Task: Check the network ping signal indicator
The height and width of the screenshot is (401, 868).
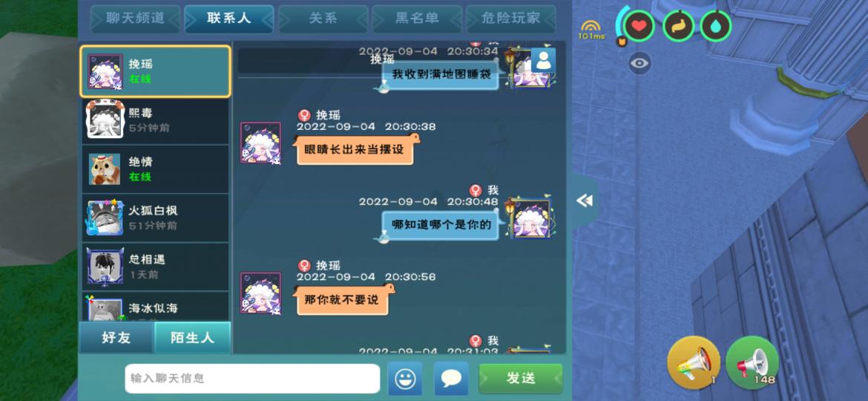Action: coord(591,30)
